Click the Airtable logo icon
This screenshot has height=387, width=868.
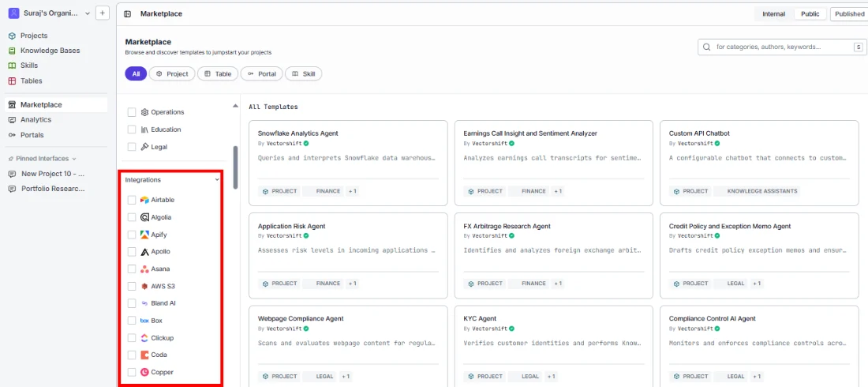point(144,200)
